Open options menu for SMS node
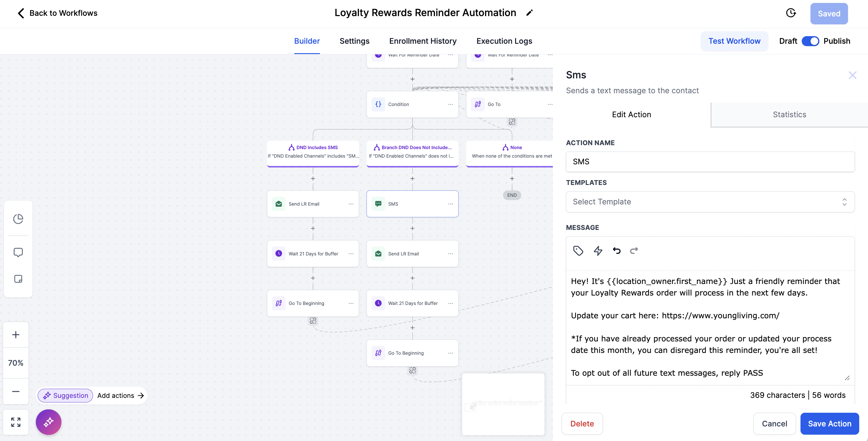868x441 pixels. (450, 204)
